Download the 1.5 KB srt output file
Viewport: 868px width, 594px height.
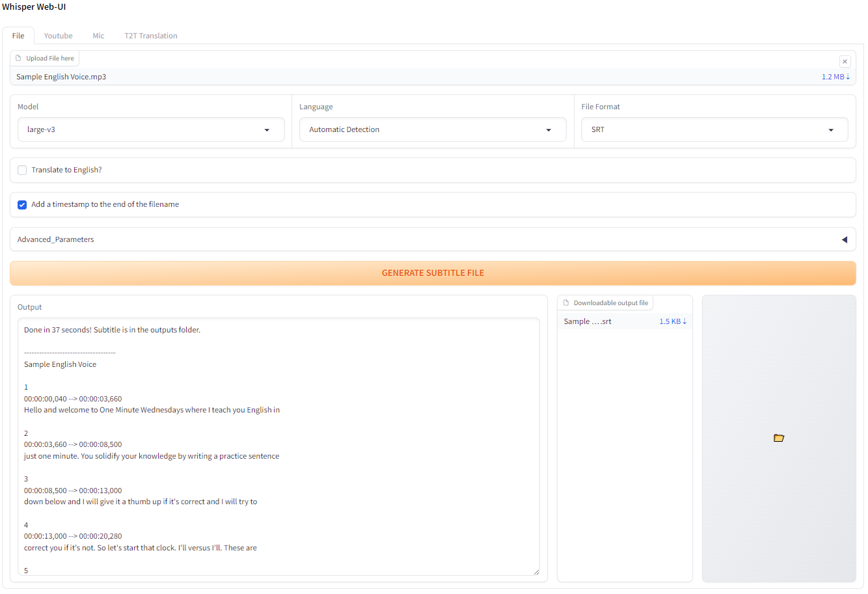click(x=673, y=321)
